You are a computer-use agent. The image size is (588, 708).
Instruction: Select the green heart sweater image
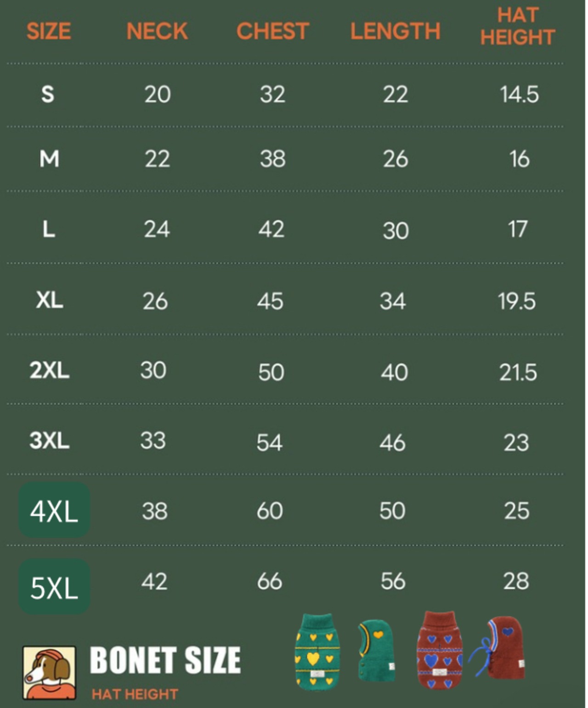pyautogui.click(x=317, y=652)
